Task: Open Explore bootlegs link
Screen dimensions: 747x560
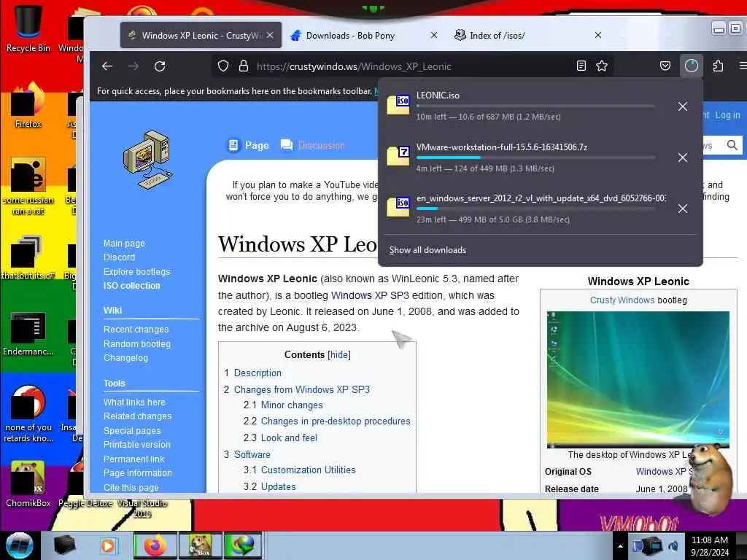Action: click(x=136, y=271)
